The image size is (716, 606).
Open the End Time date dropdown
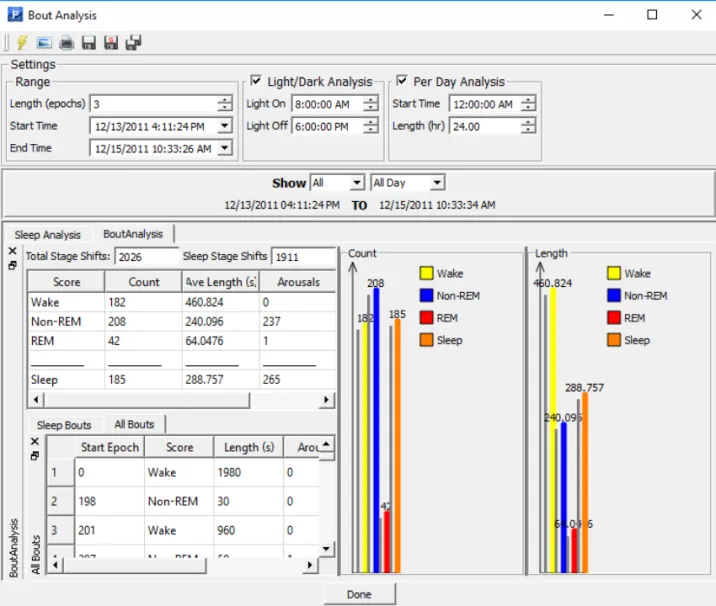tap(225, 148)
